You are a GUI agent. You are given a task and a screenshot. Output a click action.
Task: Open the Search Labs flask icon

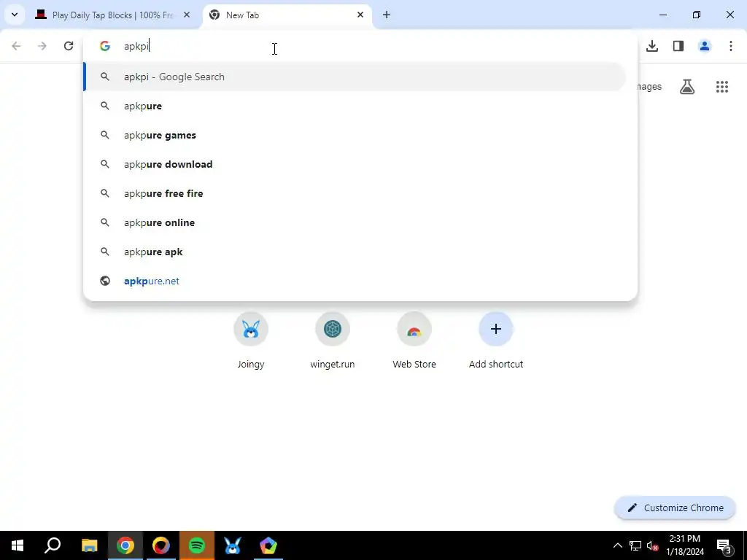point(687,87)
